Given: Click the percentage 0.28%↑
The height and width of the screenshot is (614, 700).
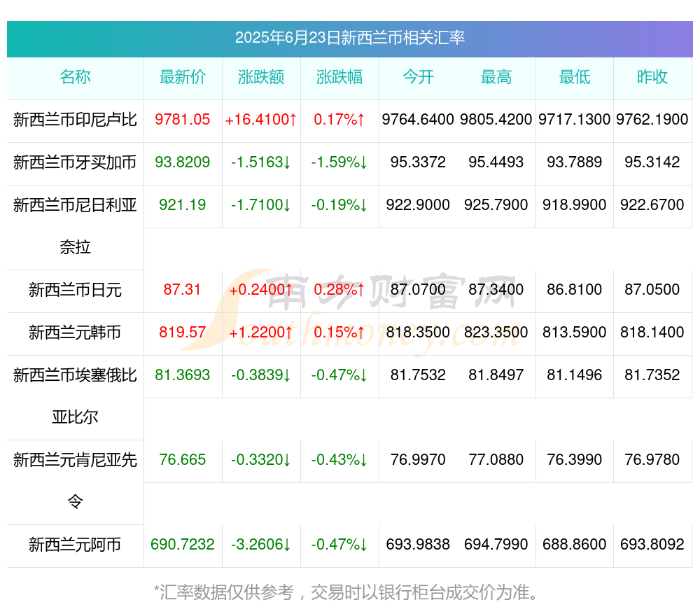Looking at the screenshot, I should pyautogui.click(x=339, y=289).
